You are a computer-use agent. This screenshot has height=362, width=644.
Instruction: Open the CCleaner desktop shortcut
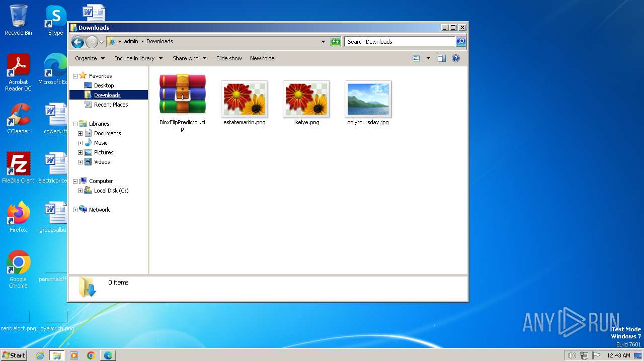pos(18,119)
